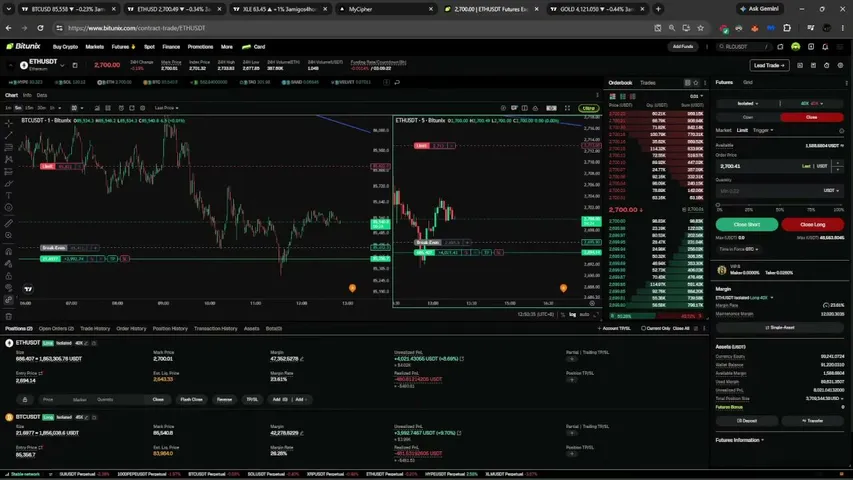Open chart settings gear icon
This screenshot has width=853, height=480.
tap(143, 108)
